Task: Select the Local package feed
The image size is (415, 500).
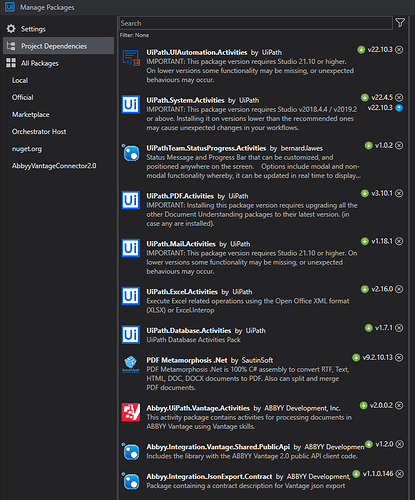Action: point(20,80)
